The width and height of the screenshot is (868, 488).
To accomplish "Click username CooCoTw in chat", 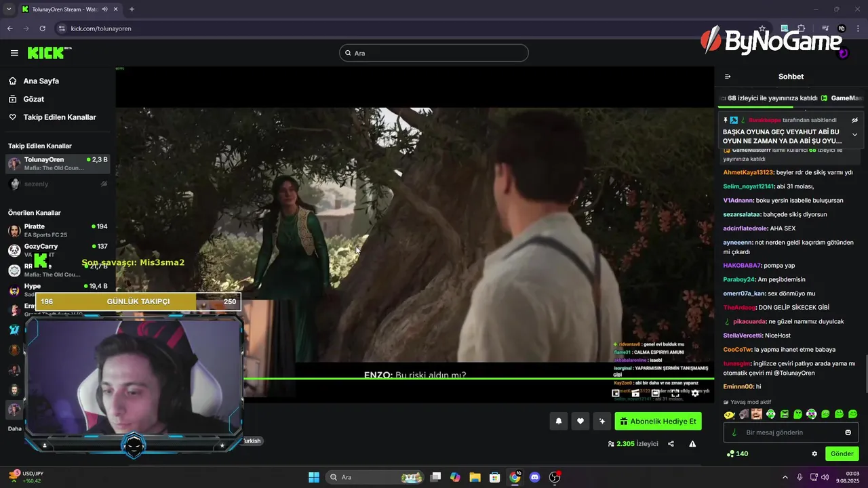I will click(738, 350).
